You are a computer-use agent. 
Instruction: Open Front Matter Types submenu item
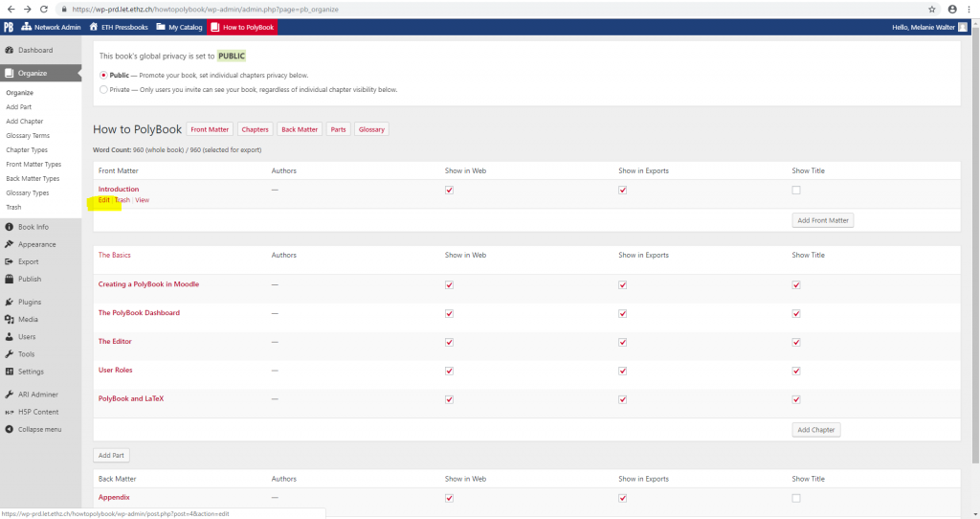click(x=33, y=165)
